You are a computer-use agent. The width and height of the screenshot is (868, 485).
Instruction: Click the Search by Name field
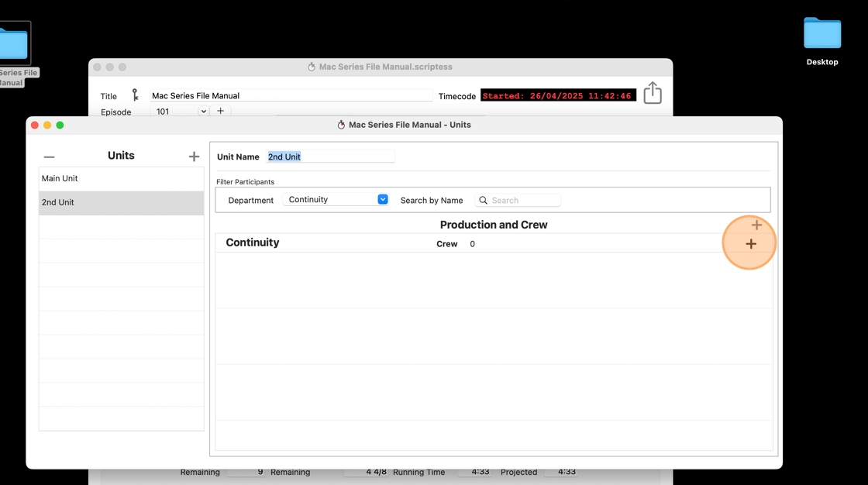tap(518, 201)
